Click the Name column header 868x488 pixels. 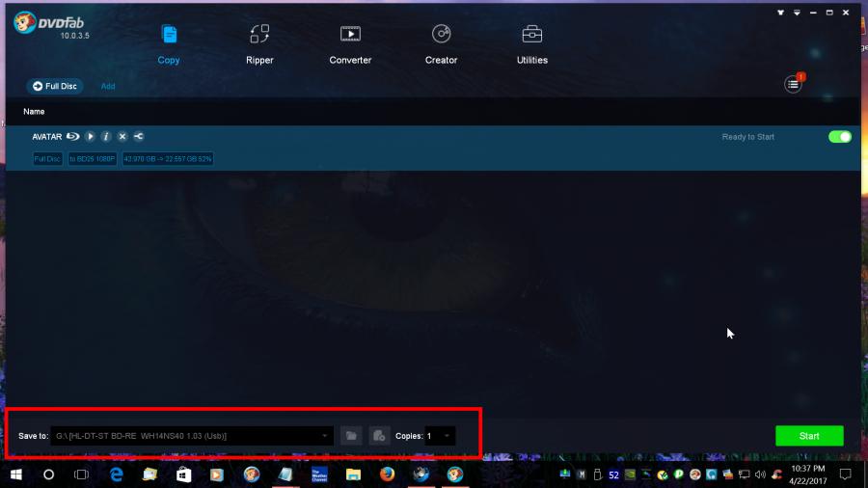click(34, 112)
